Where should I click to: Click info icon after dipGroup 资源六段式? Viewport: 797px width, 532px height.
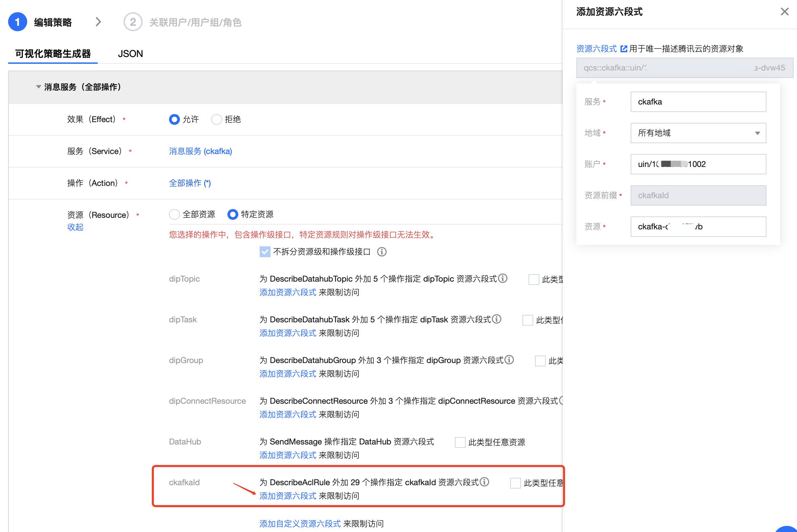pos(509,360)
